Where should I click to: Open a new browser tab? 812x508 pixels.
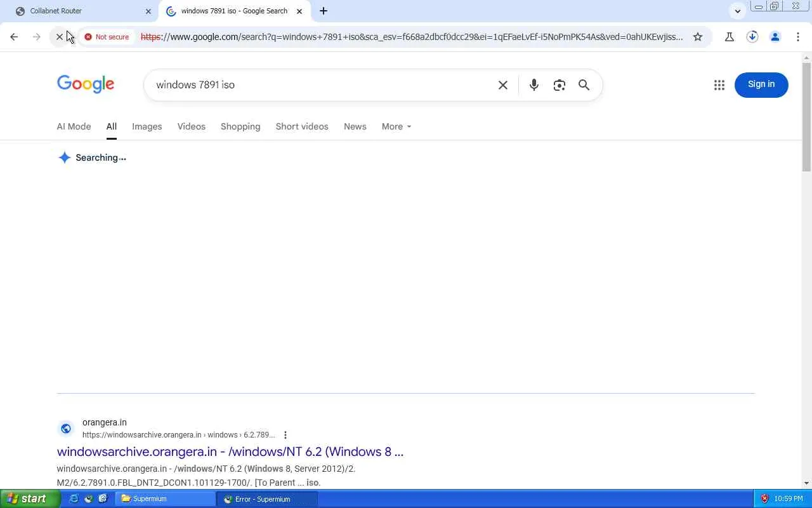click(324, 11)
